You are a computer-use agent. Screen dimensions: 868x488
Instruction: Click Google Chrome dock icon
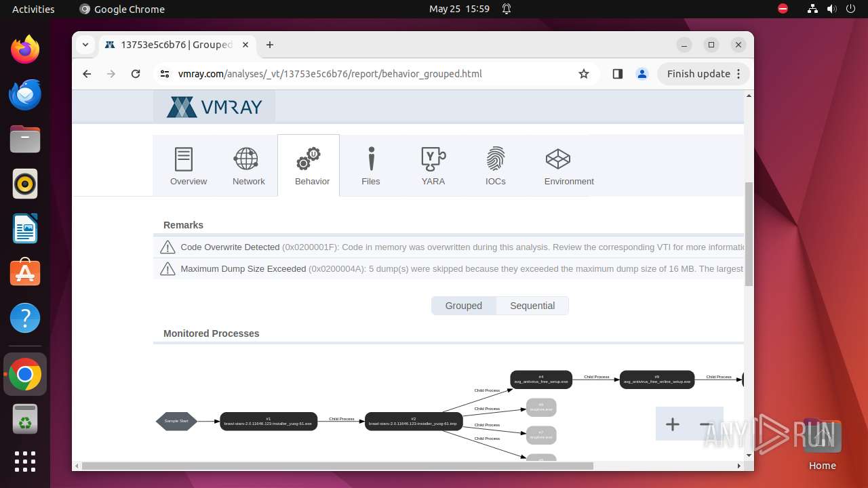tap(25, 374)
